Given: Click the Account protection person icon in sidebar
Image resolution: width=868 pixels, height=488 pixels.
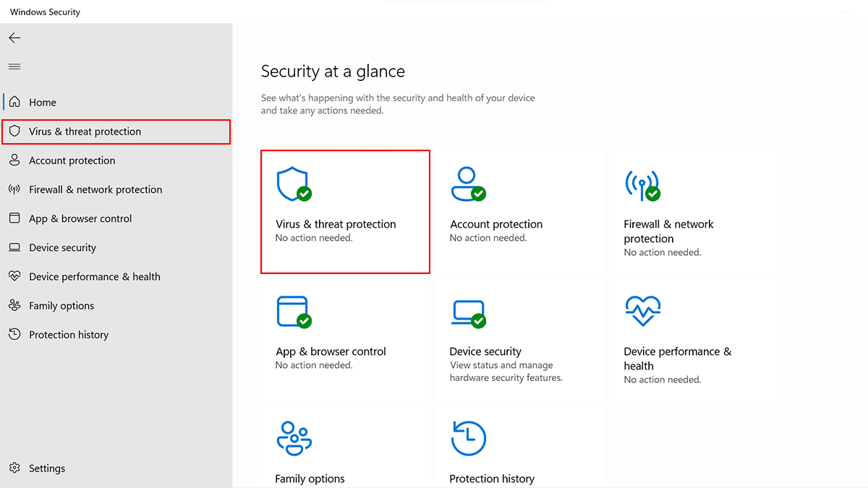Looking at the screenshot, I should coord(14,160).
